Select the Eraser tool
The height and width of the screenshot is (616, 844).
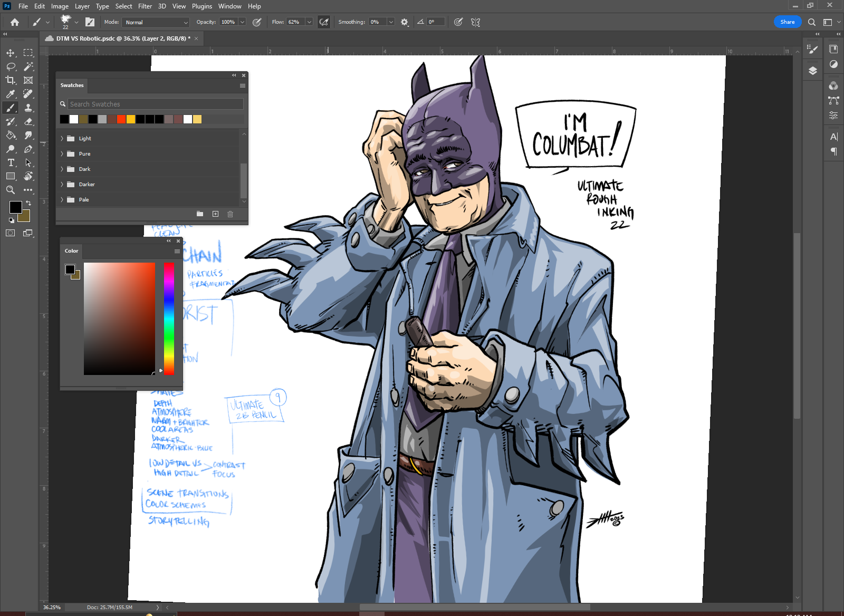(28, 121)
